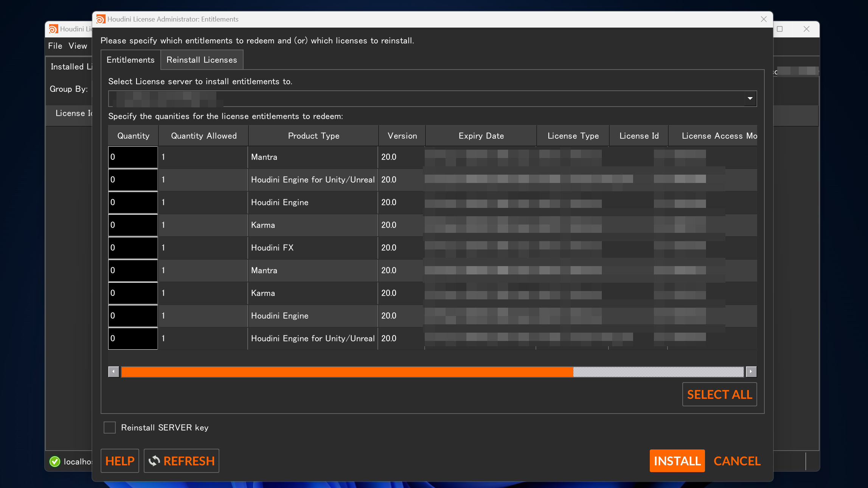868x488 pixels.
Task: Open the license server dropdown
Action: [x=432, y=99]
